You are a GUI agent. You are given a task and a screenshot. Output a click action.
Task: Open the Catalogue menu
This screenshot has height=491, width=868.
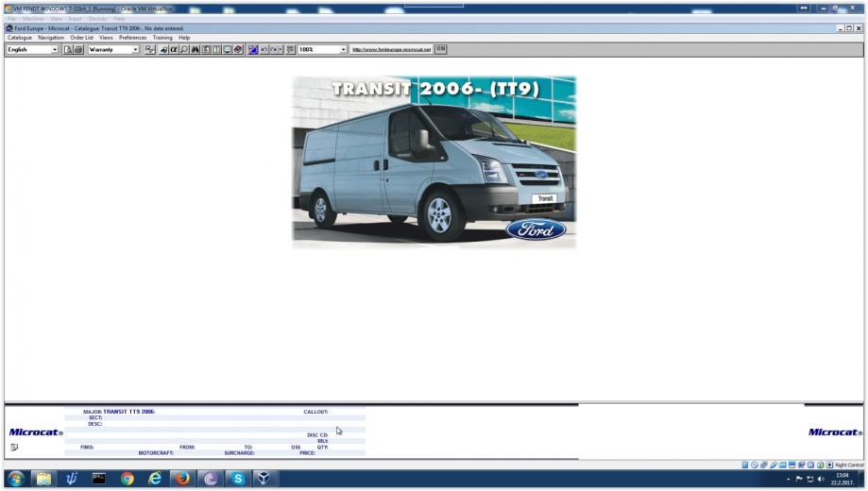[20, 38]
